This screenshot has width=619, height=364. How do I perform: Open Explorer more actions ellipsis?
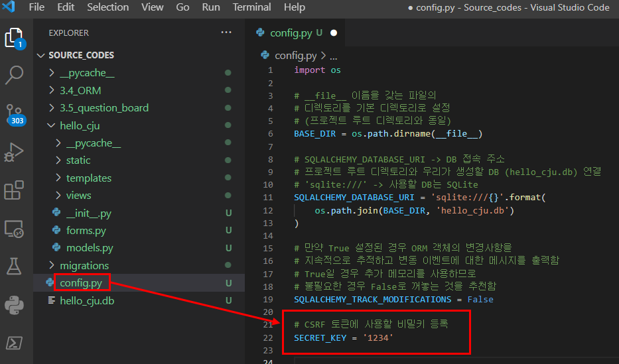tap(226, 32)
